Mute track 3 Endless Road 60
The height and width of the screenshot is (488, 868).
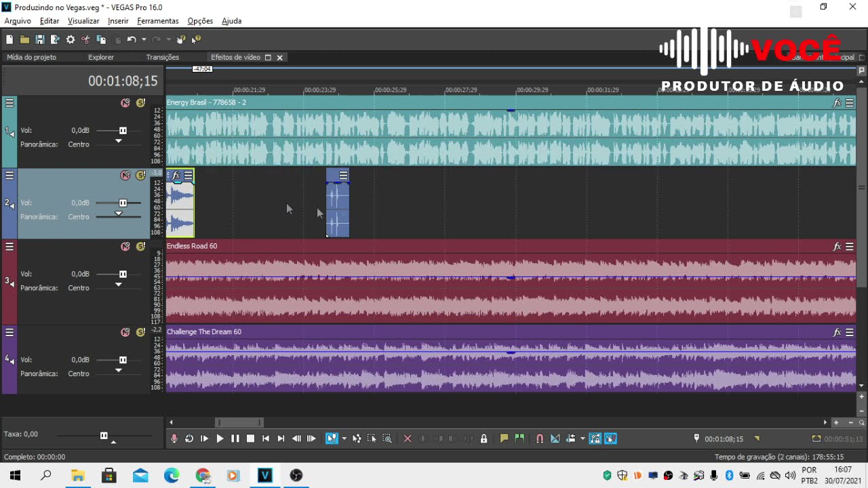click(125, 247)
